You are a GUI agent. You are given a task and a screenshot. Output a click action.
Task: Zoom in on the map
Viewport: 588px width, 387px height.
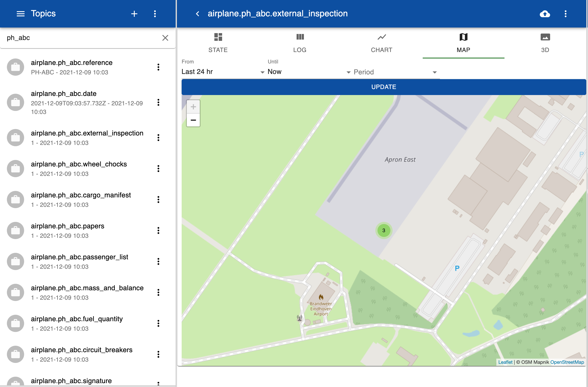(x=193, y=107)
